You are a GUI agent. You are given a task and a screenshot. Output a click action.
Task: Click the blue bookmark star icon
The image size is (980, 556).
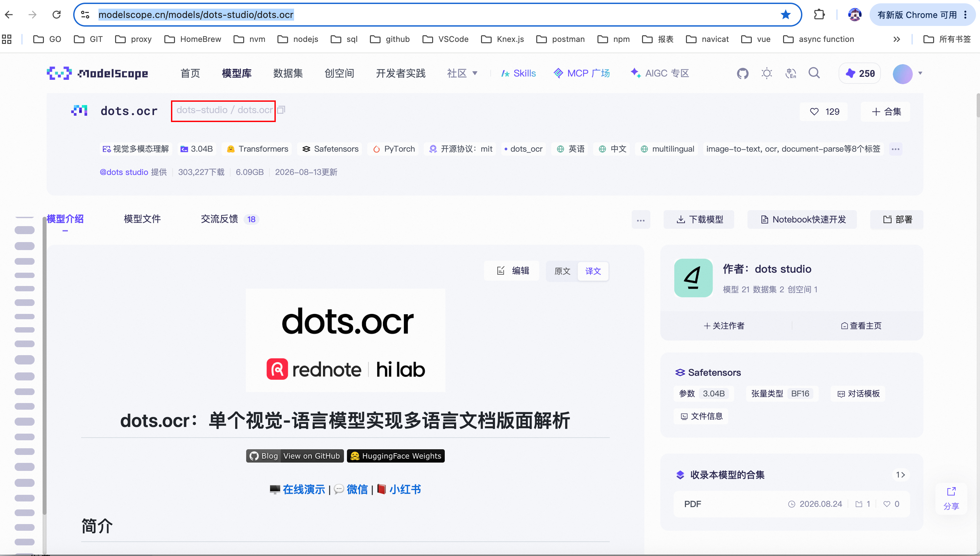785,15
